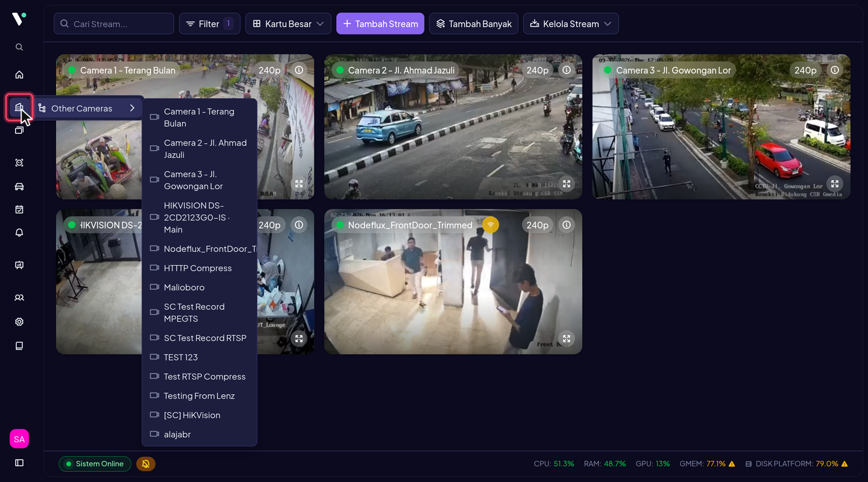
Task: Choose SC Test Record RTSP from the list
Action: [x=200, y=338]
